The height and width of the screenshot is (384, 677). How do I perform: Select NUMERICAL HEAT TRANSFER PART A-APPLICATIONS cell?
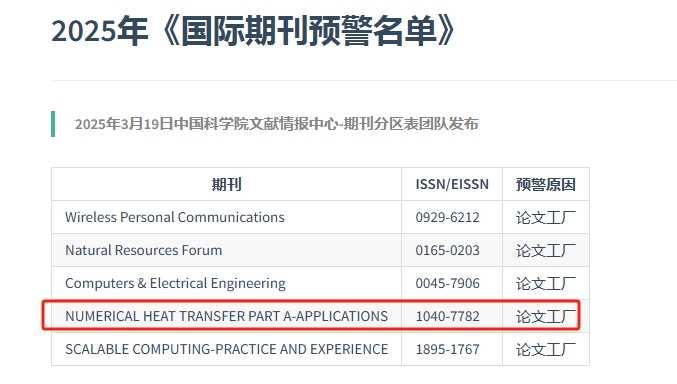click(x=227, y=316)
